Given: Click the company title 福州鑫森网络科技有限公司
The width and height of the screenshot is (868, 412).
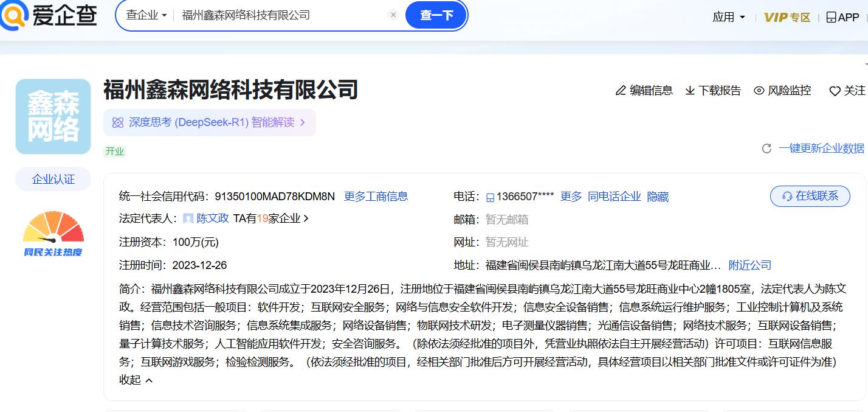Looking at the screenshot, I should 230,89.
